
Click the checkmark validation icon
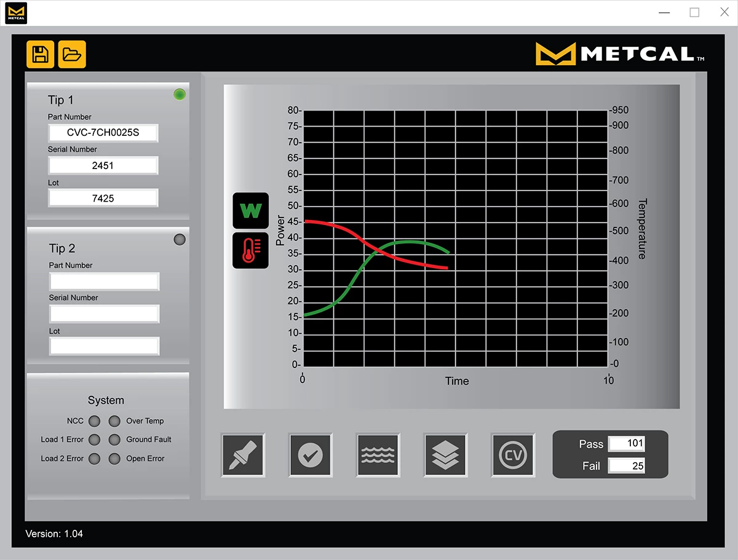pyautogui.click(x=311, y=455)
